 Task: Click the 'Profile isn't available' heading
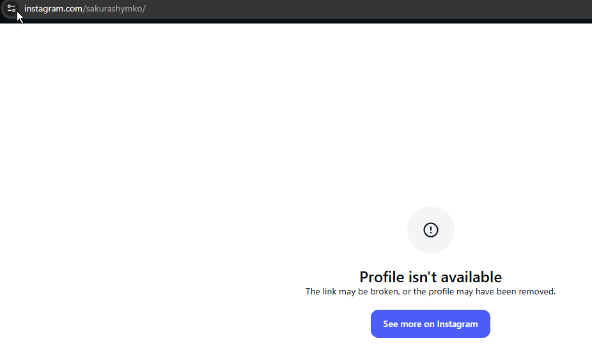[x=430, y=277]
